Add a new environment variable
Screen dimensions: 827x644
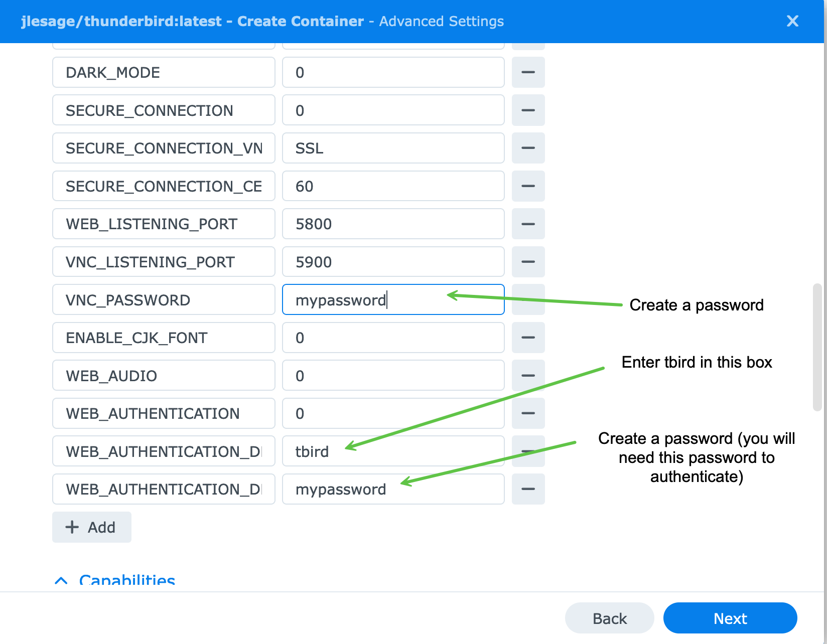[91, 527]
